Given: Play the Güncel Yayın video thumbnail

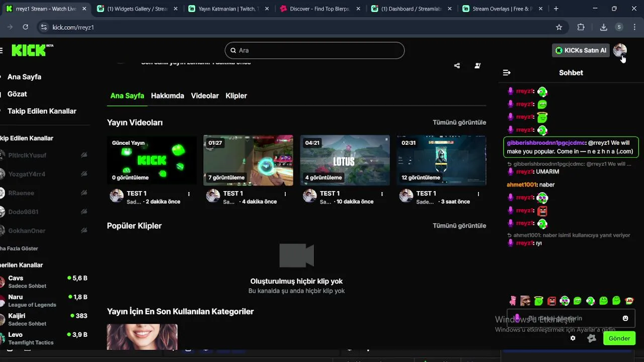Looking at the screenshot, I should [151, 160].
